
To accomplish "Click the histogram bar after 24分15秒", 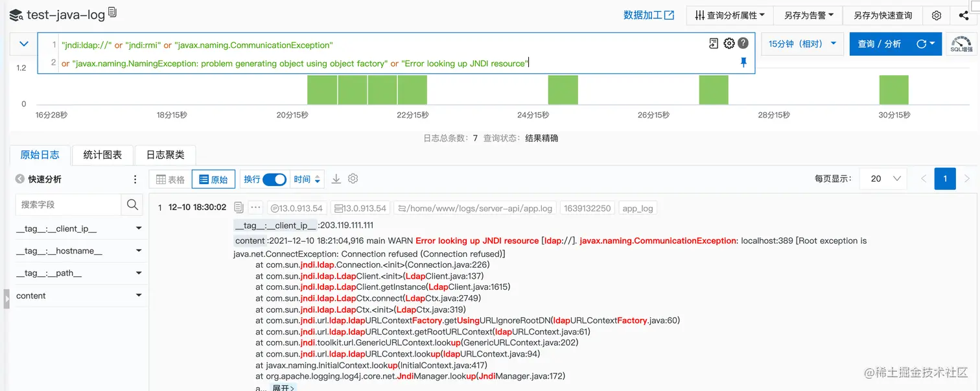I will 563,89.
